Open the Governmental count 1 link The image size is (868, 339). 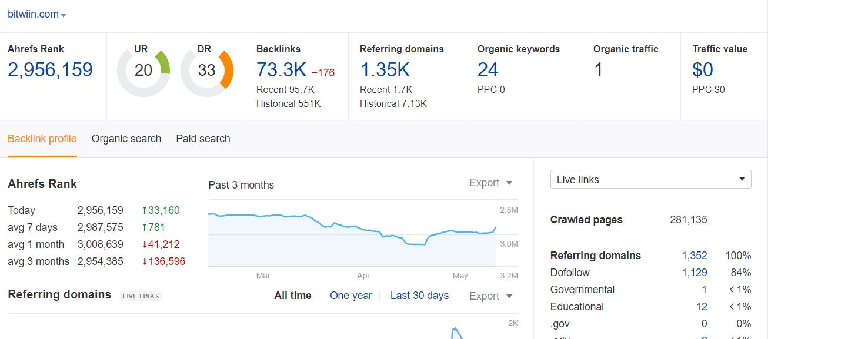705,290
